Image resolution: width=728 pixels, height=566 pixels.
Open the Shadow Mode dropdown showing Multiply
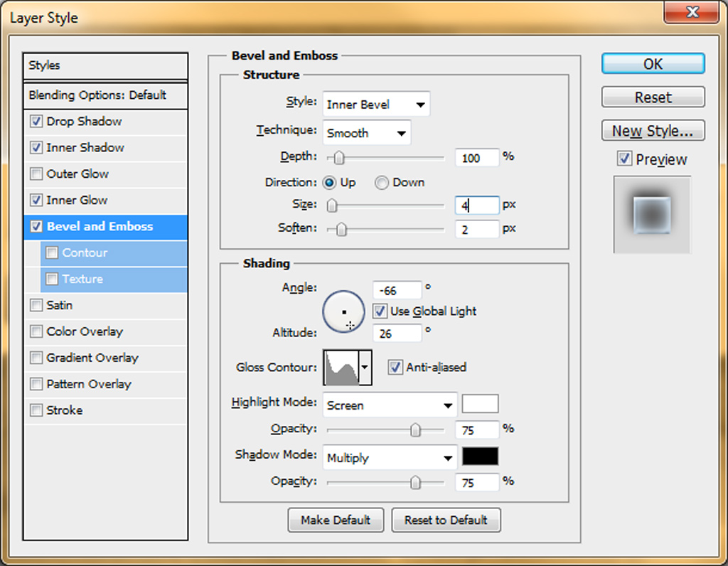[x=390, y=458]
